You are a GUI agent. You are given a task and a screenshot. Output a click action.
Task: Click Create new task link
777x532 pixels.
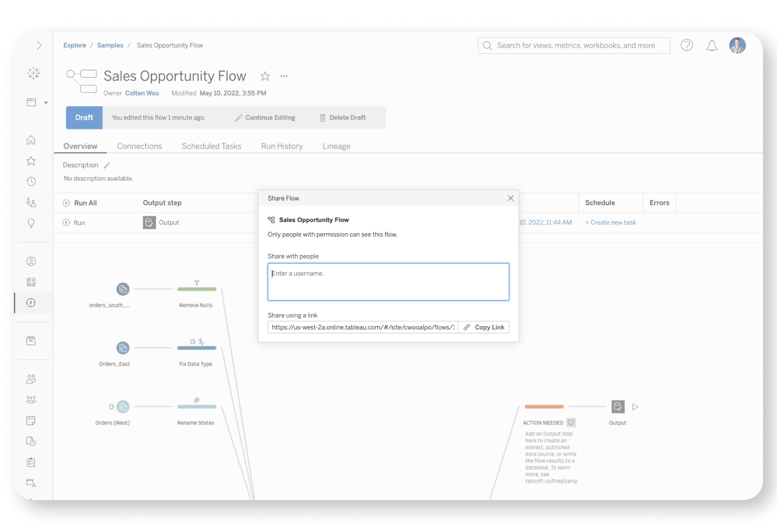pyautogui.click(x=610, y=222)
